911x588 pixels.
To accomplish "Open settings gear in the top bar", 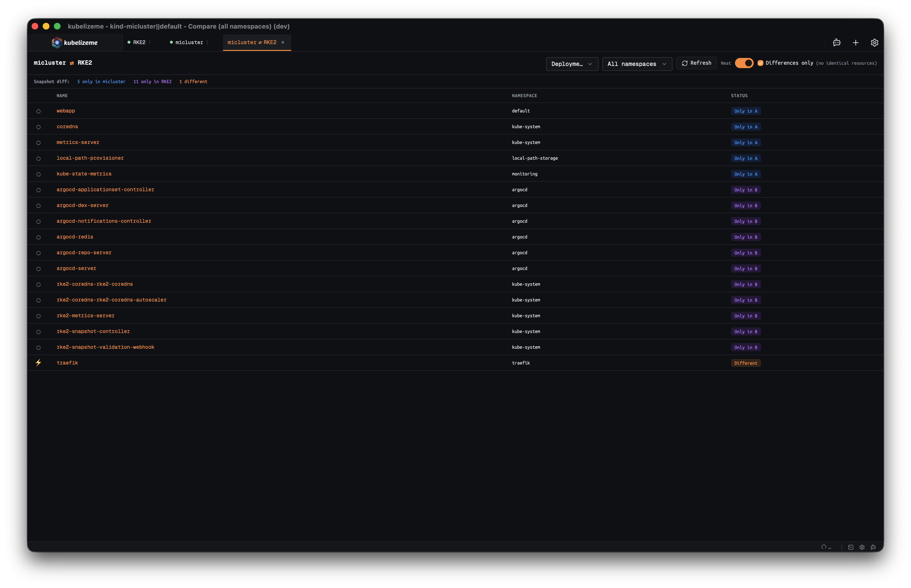I will pyautogui.click(x=875, y=42).
